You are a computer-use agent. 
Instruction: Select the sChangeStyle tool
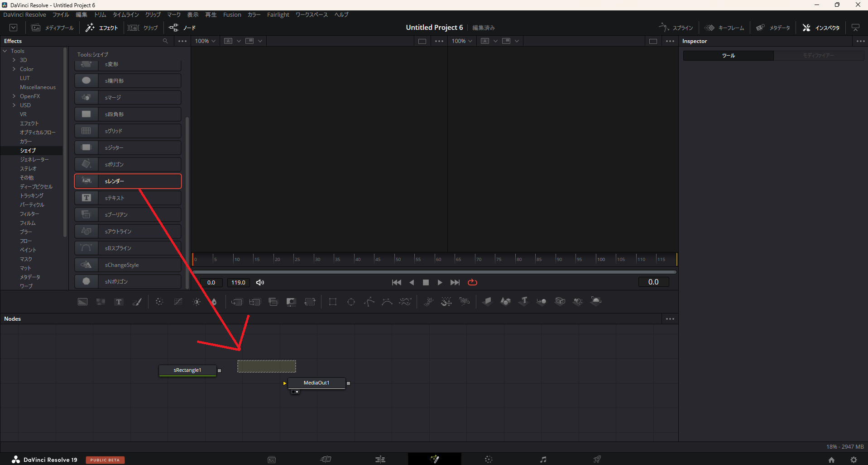[x=128, y=265]
